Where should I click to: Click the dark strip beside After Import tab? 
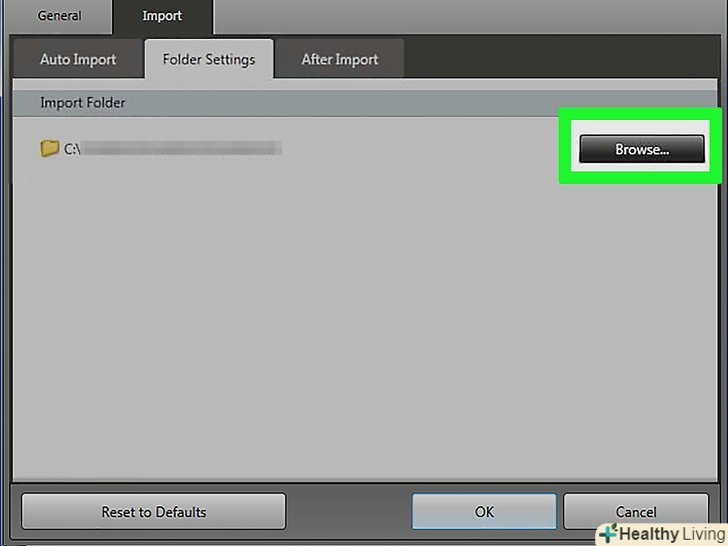tap(561, 58)
